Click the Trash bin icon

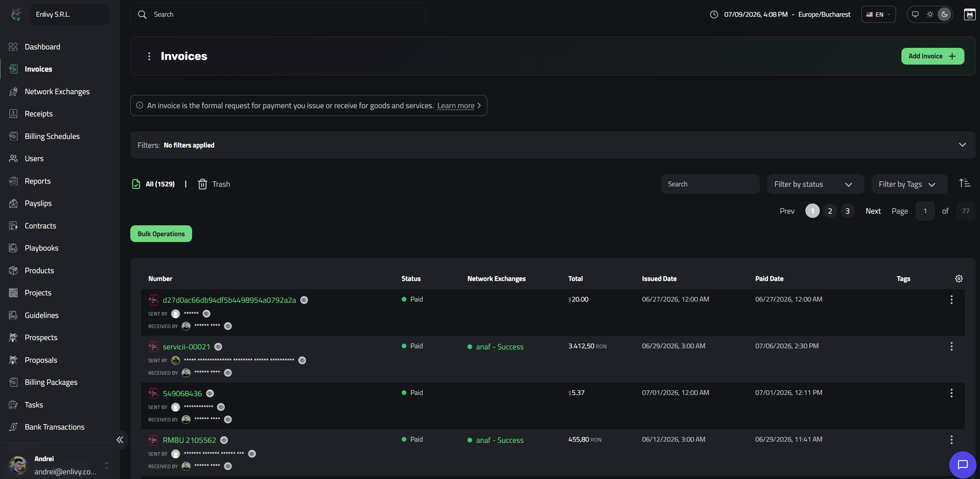click(202, 184)
